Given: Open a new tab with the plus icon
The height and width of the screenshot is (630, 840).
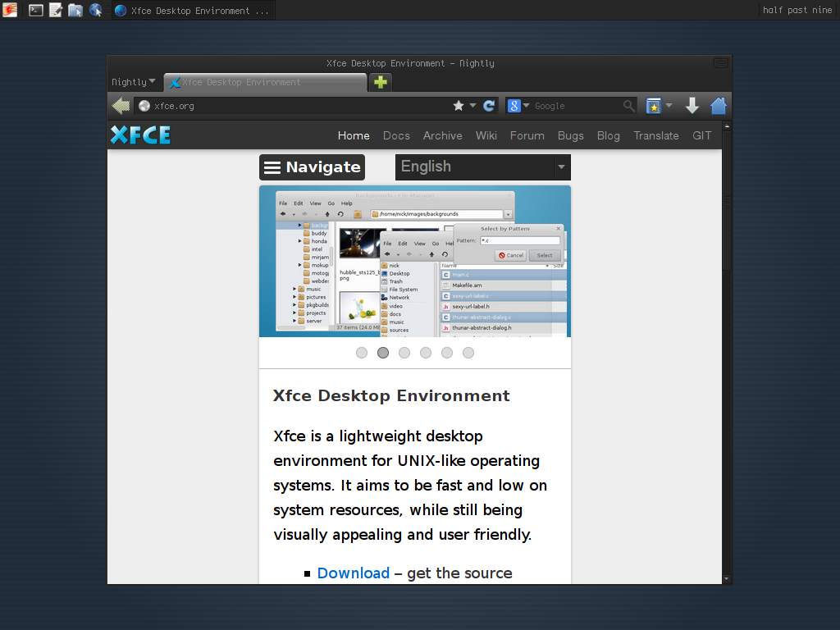Looking at the screenshot, I should [x=381, y=83].
